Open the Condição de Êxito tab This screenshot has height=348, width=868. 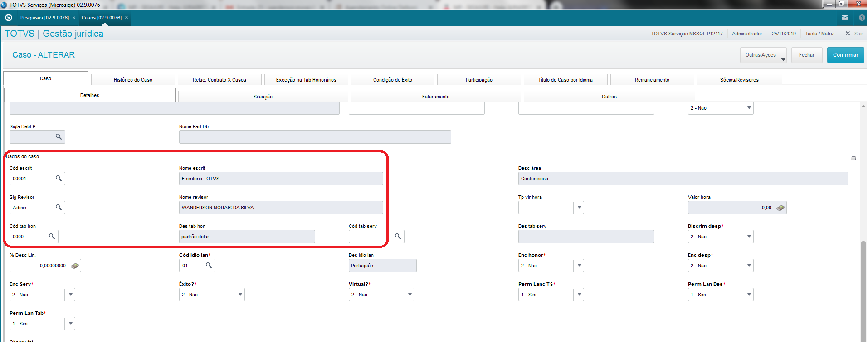pyautogui.click(x=393, y=80)
